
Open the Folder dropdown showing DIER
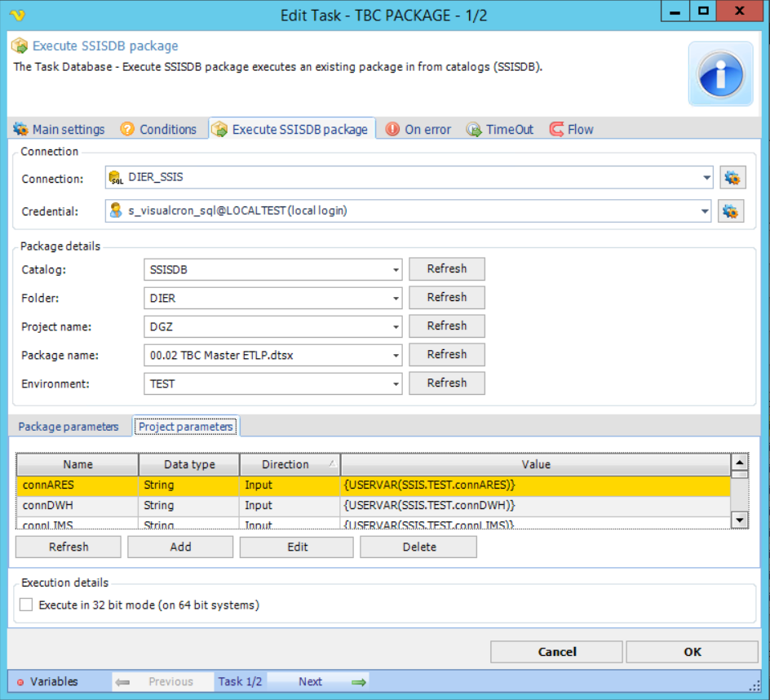[x=396, y=298]
